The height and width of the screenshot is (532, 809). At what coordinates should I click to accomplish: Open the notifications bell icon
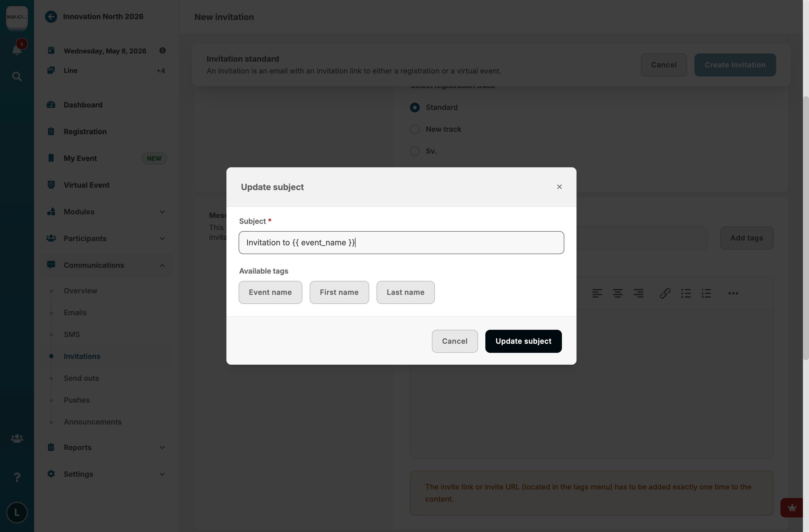17,49
